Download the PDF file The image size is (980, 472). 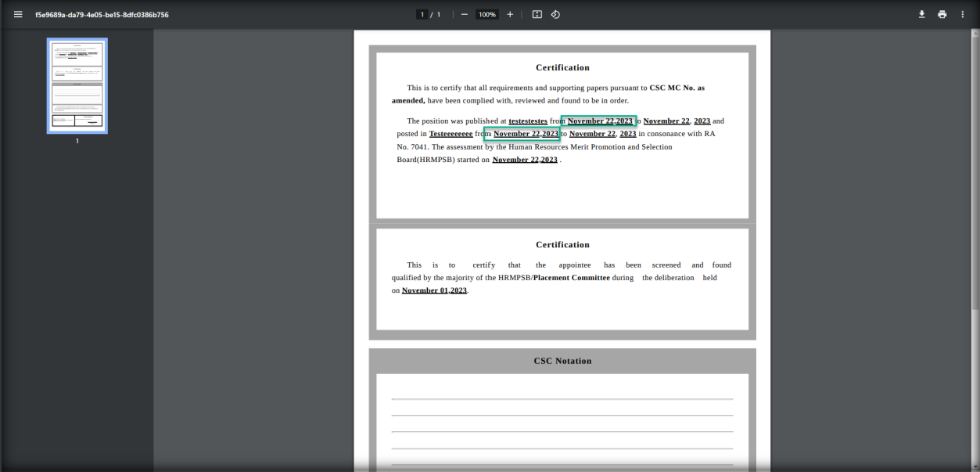coord(921,14)
